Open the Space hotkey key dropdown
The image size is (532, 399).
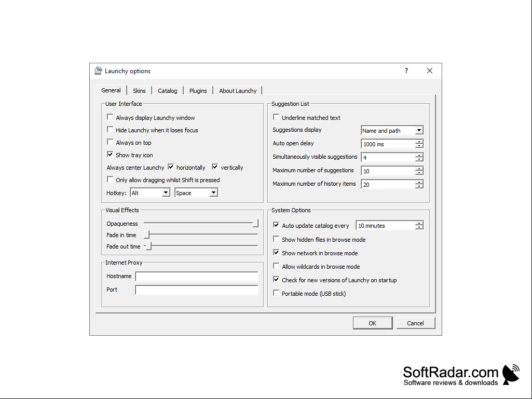pyautogui.click(x=196, y=192)
